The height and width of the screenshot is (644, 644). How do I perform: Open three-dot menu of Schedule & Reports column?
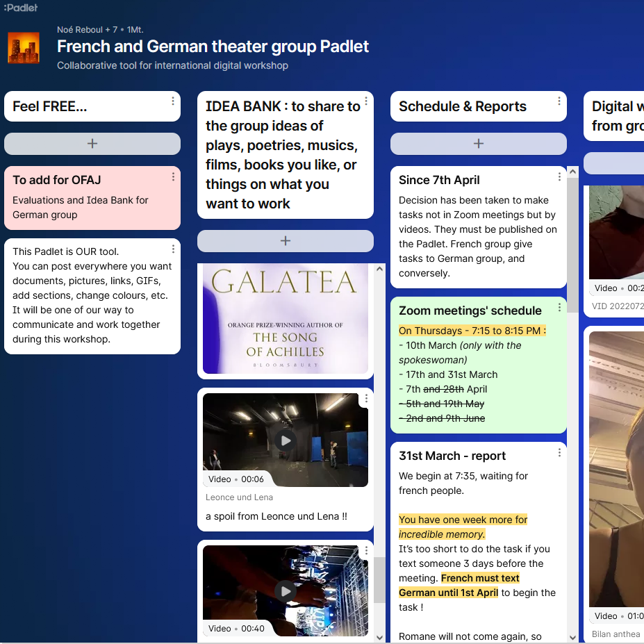tap(559, 101)
